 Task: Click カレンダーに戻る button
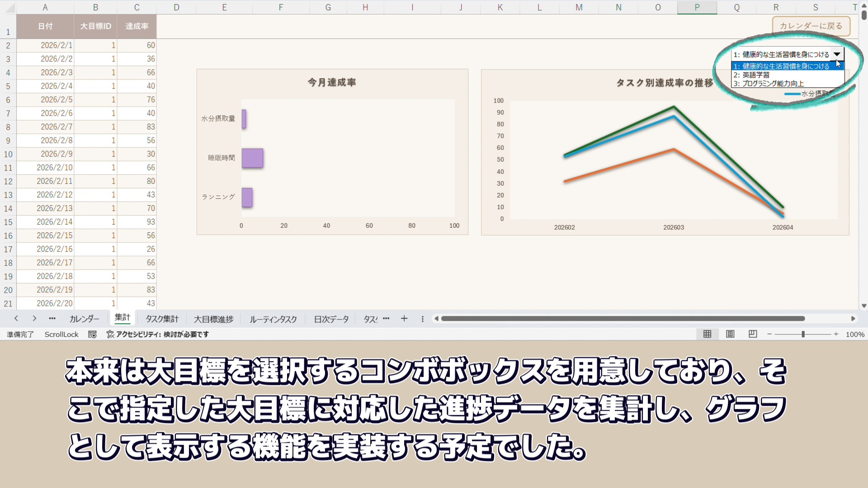pos(811,26)
